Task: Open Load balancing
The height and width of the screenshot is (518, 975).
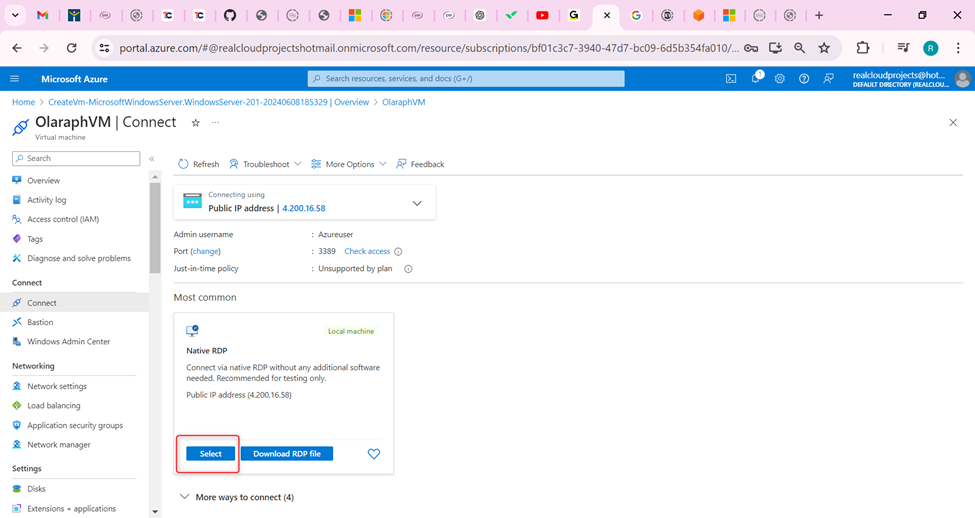Action: pos(53,406)
